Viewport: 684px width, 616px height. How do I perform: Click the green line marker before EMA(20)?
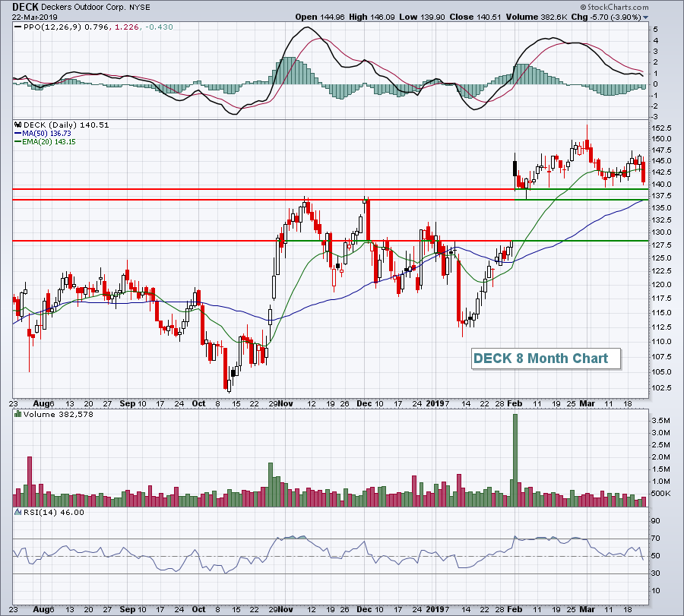click(x=18, y=142)
